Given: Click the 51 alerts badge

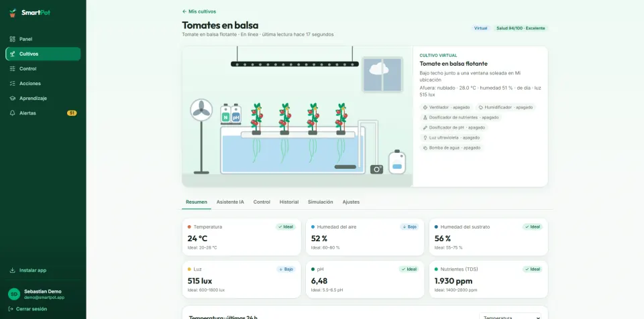Looking at the screenshot, I should (72, 113).
